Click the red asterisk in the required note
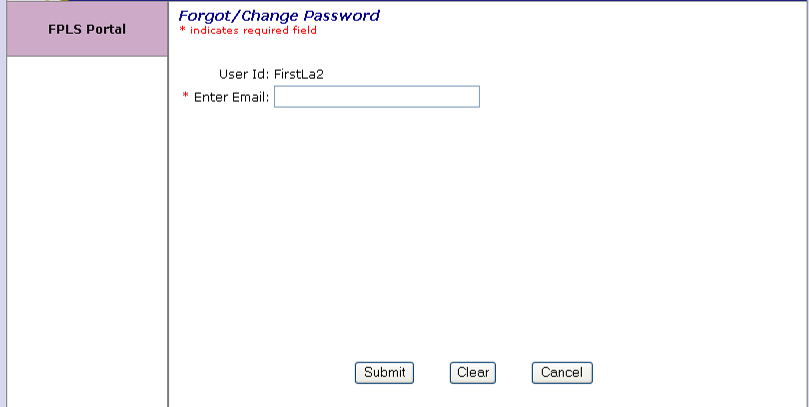 tap(182, 31)
